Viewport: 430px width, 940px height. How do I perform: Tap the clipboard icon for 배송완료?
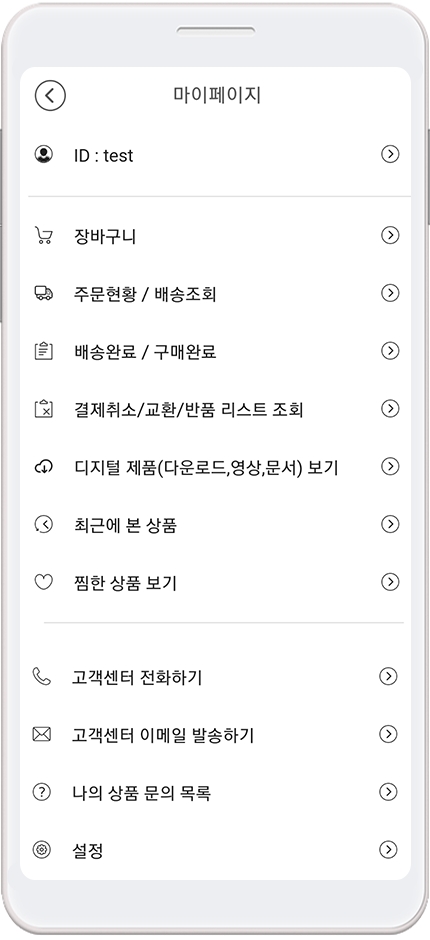(x=43, y=351)
